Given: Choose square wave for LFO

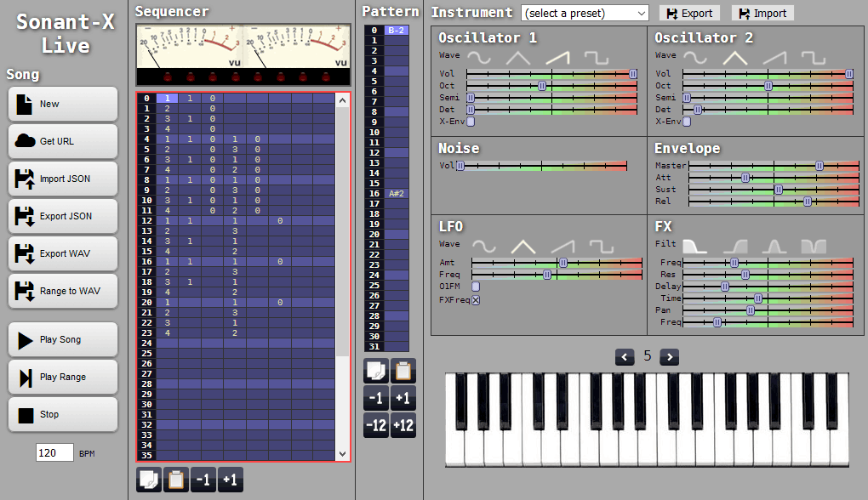Looking at the screenshot, I should point(602,246).
